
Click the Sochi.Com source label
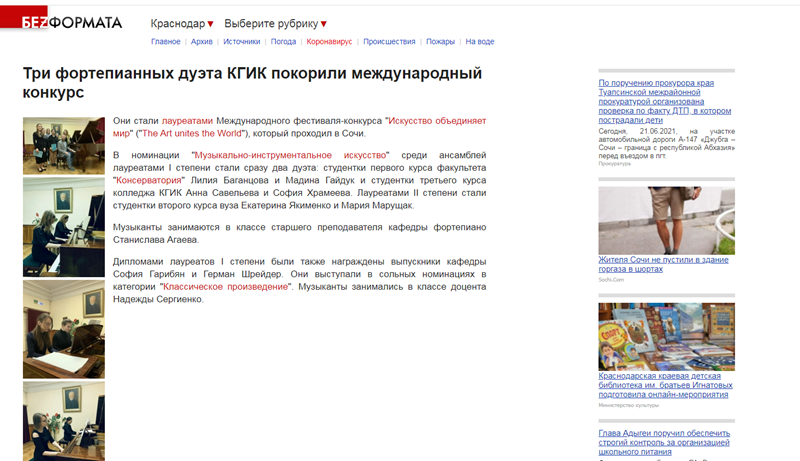coord(611,279)
